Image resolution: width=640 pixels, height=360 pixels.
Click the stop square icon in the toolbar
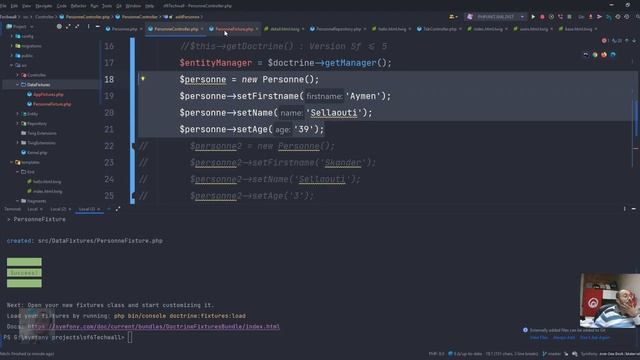tap(569, 17)
